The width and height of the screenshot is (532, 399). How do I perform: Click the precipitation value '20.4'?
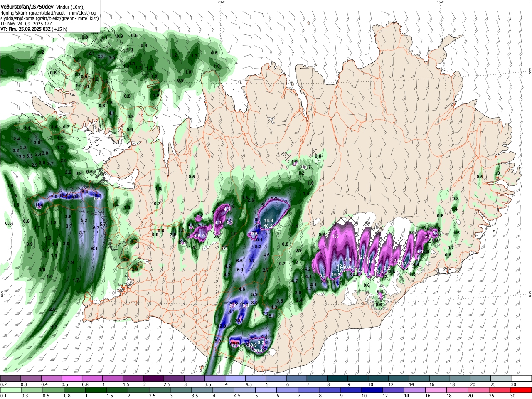pyautogui.click(x=258, y=351)
